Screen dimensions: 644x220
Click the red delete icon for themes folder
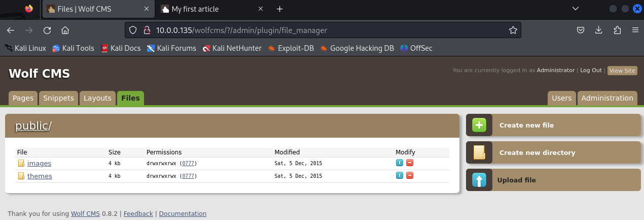[410, 176]
